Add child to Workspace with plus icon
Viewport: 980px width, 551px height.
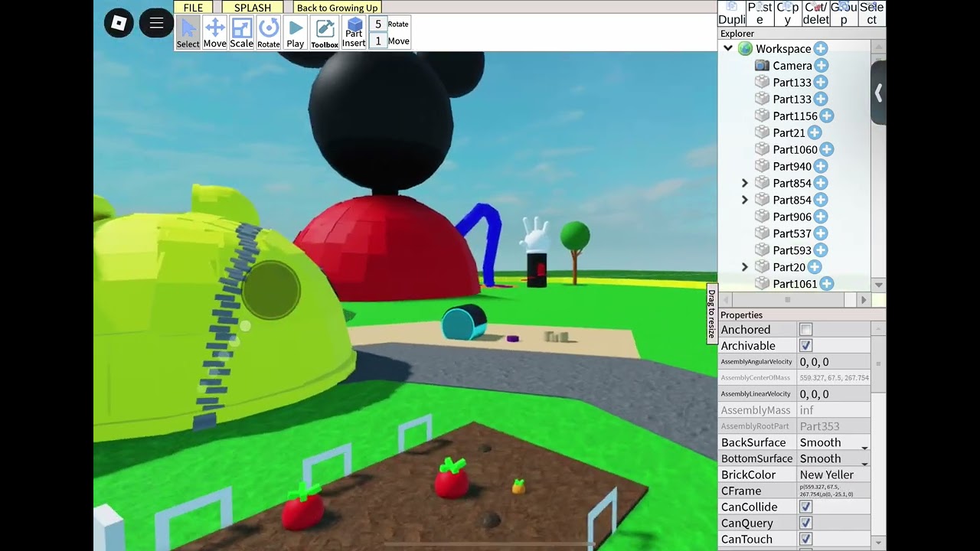pyautogui.click(x=821, y=48)
